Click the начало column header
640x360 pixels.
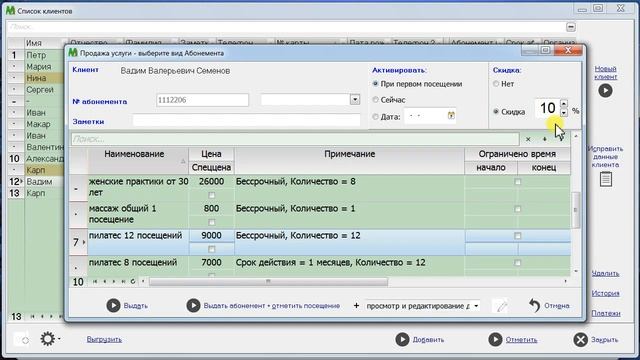tap(491, 167)
